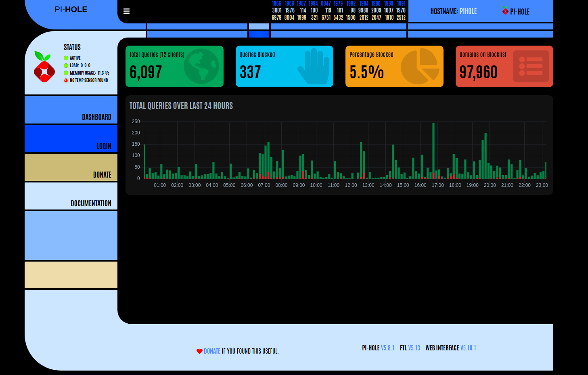Click the Donate link in the footer

tap(212, 351)
